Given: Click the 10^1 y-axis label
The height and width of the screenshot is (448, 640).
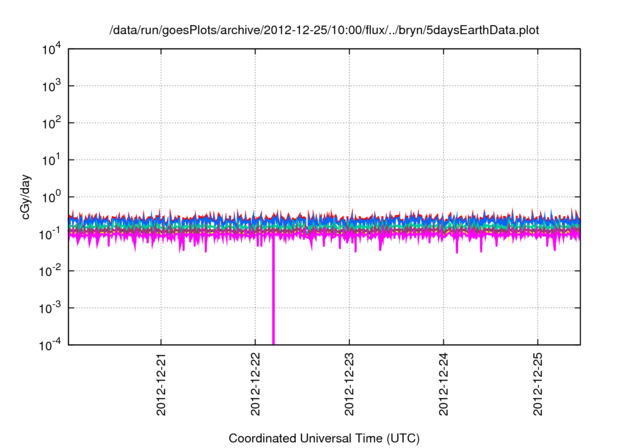Looking at the screenshot, I should point(52,161).
